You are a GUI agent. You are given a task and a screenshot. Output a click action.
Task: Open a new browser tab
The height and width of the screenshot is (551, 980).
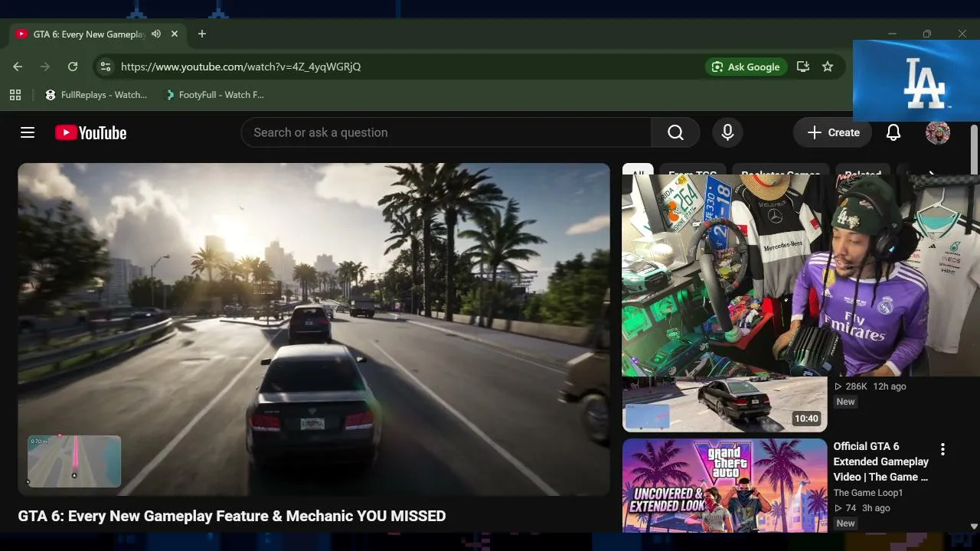[x=202, y=34]
